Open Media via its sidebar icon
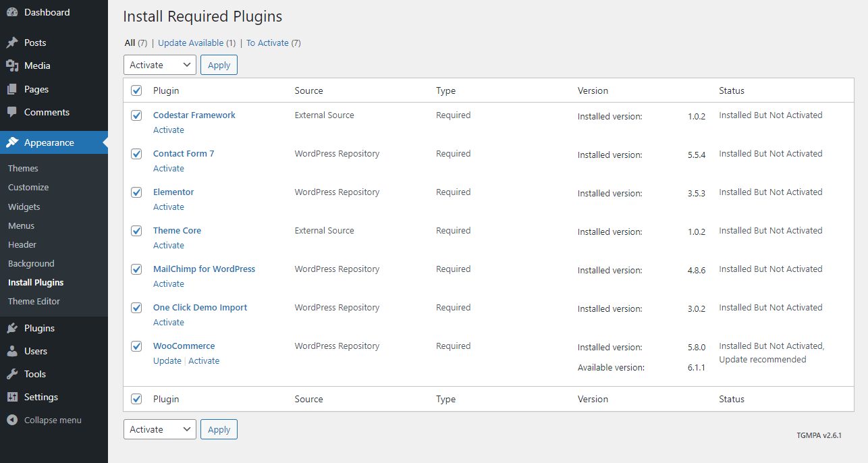This screenshot has width=868, height=463. click(12, 65)
